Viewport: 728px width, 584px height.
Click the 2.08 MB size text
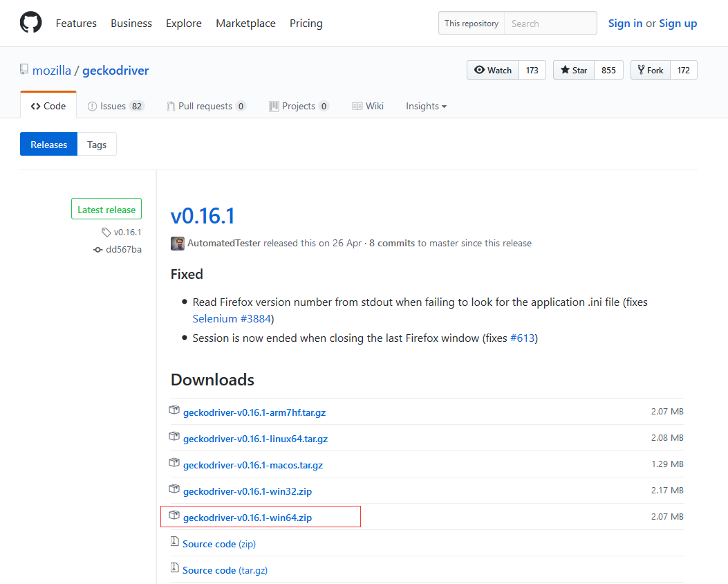[667, 437]
